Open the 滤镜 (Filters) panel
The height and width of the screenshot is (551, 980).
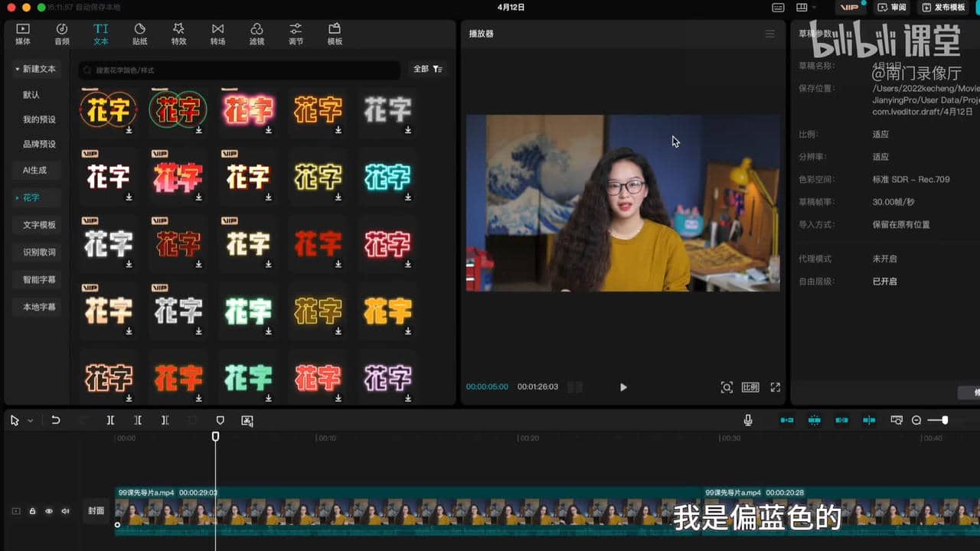tap(256, 34)
